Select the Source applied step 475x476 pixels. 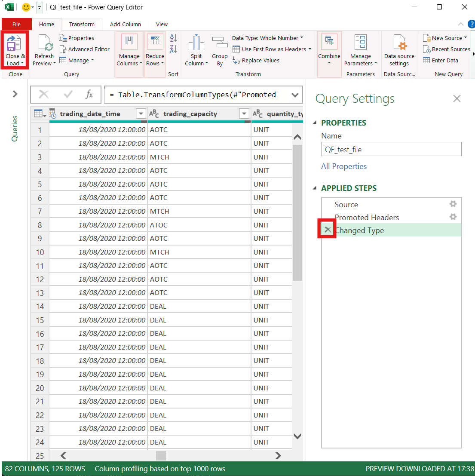pos(391,205)
